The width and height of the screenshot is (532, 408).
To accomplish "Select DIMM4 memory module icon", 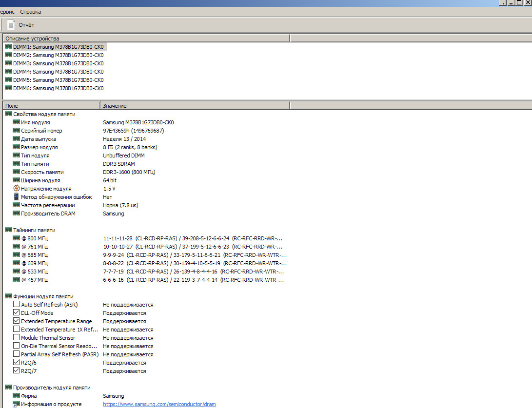I will (x=8, y=71).
